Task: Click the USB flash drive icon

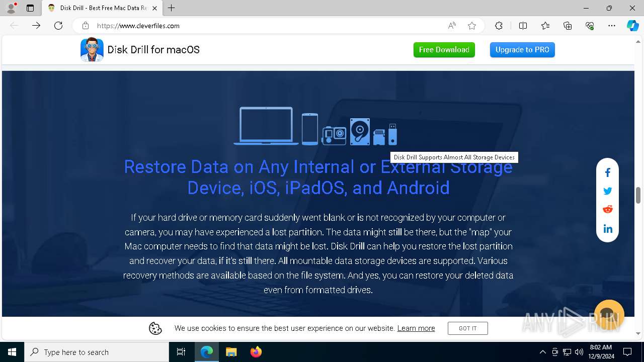Action: [392, 135]
